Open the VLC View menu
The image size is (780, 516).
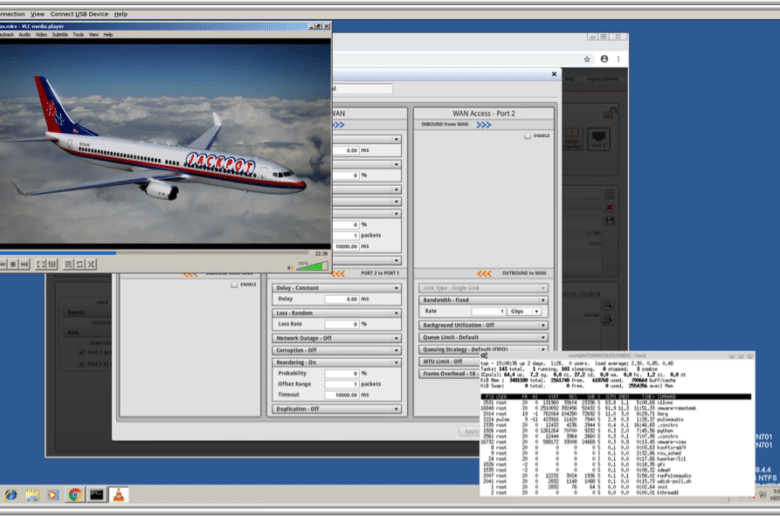pos(94,34)
